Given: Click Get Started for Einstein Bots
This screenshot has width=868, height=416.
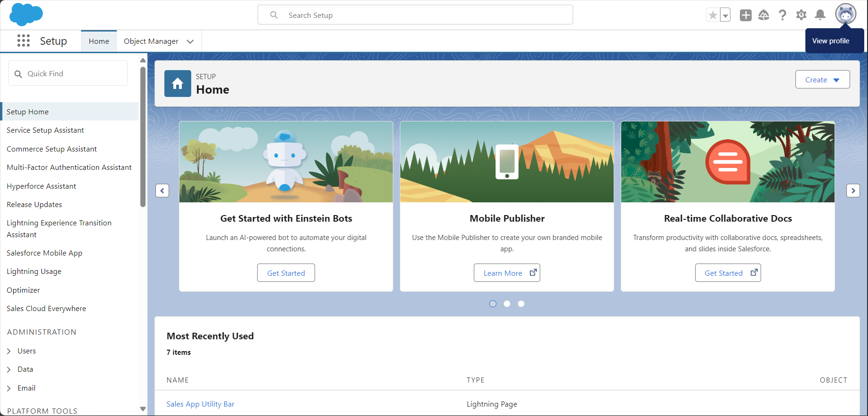Looking at the screenshot, I should tap(286, 273).
